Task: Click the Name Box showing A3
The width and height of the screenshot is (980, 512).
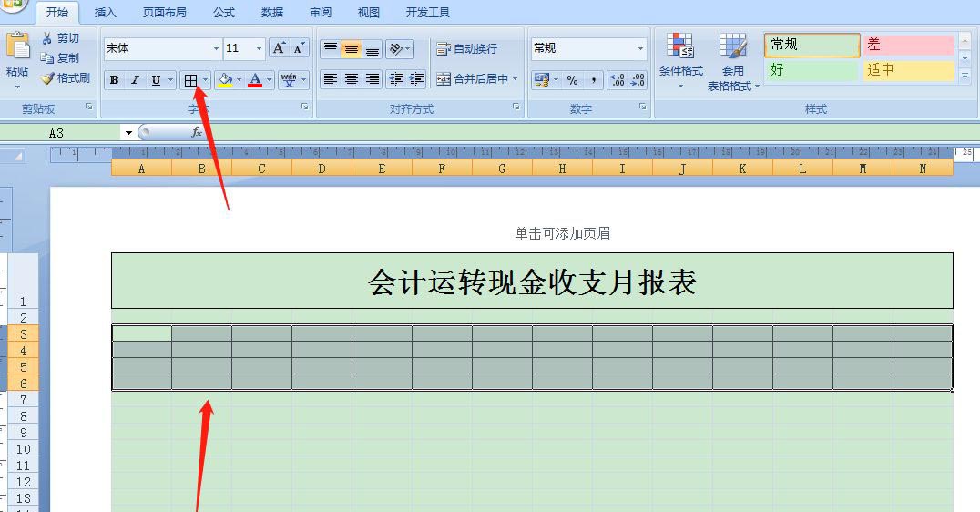Action: coord(61,132)
